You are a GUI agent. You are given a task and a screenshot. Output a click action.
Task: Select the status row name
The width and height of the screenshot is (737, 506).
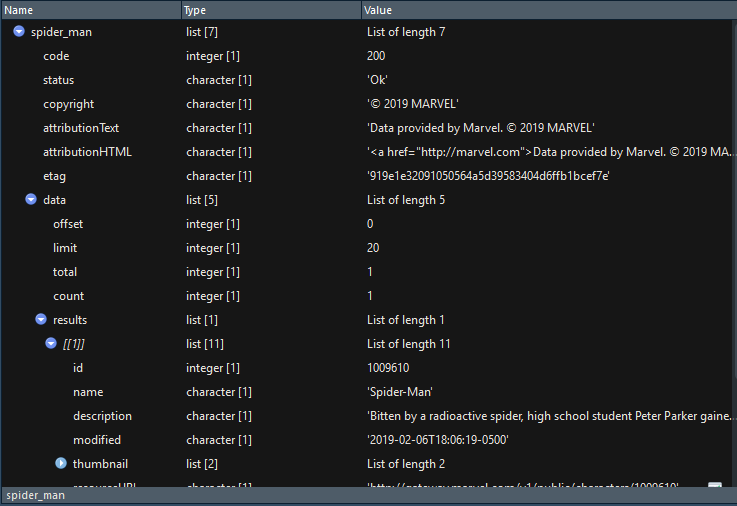click(58, 80)
